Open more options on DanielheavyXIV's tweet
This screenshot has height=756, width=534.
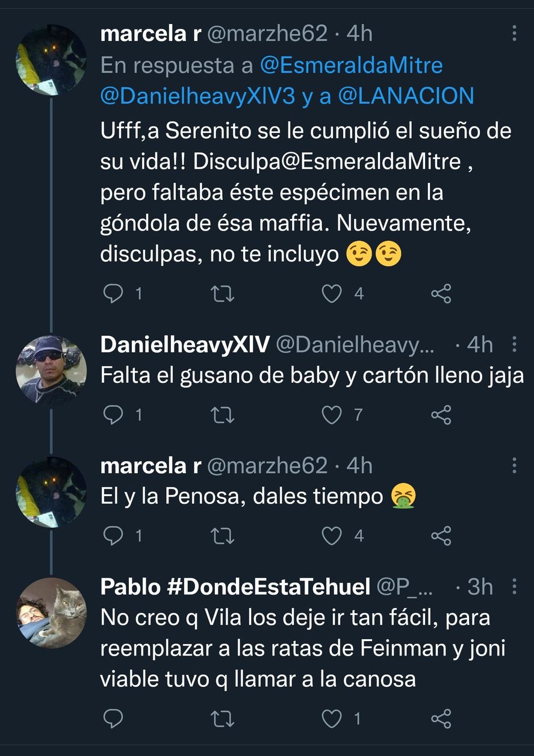tap(514, 345)
